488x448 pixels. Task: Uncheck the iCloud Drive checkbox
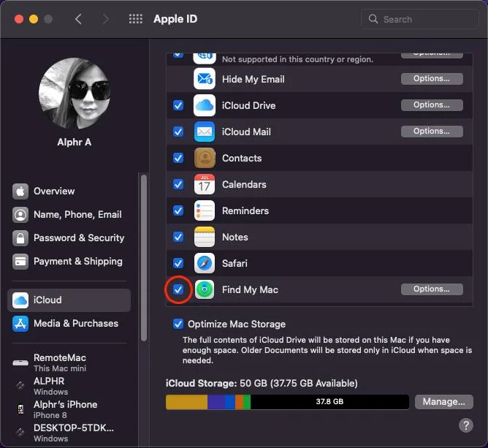click(x=178, y=105)
